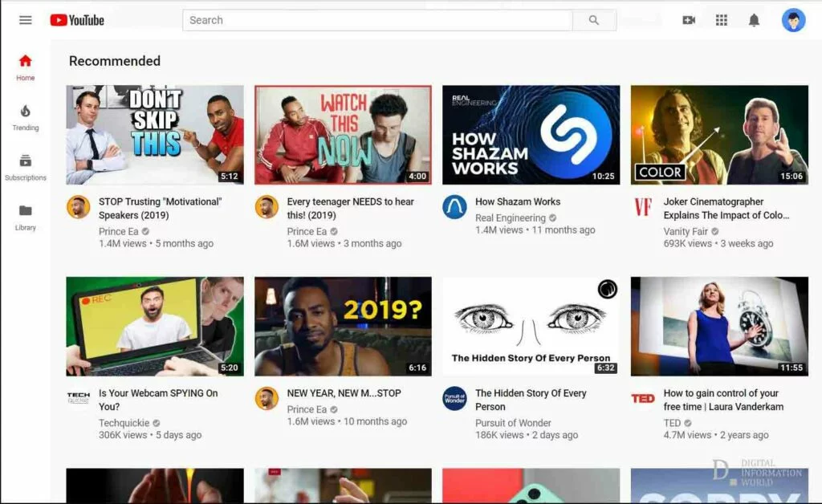Open the hamburger navigation menu

pos(25,19)
